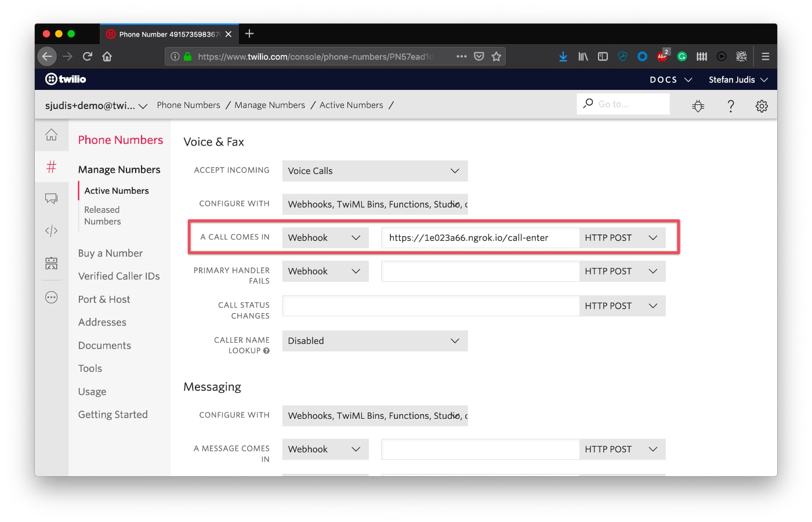Open console settings gear
Screen dimensions: 812x522
click(x=762, y=106)
